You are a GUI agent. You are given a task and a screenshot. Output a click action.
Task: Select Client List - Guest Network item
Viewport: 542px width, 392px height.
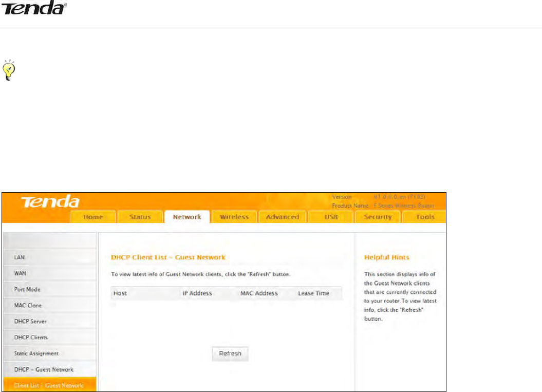(50, 385)
